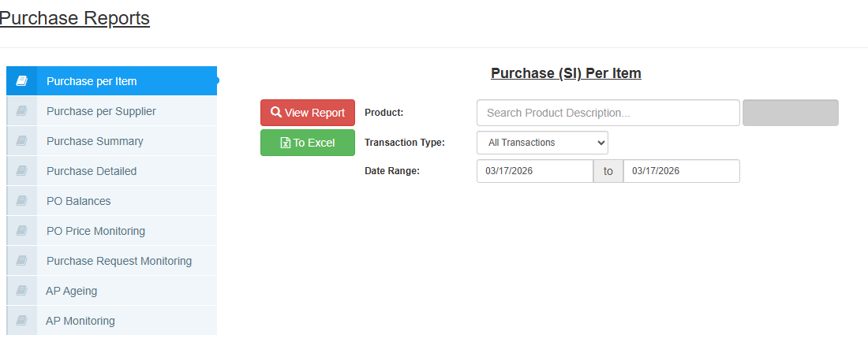Open Purchase Request Monitoring report
868x346 pixels.
[x=112, y=261]
